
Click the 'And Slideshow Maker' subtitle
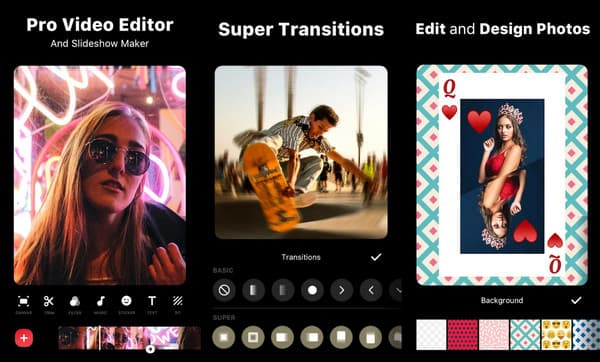click(x=99, y=44)
